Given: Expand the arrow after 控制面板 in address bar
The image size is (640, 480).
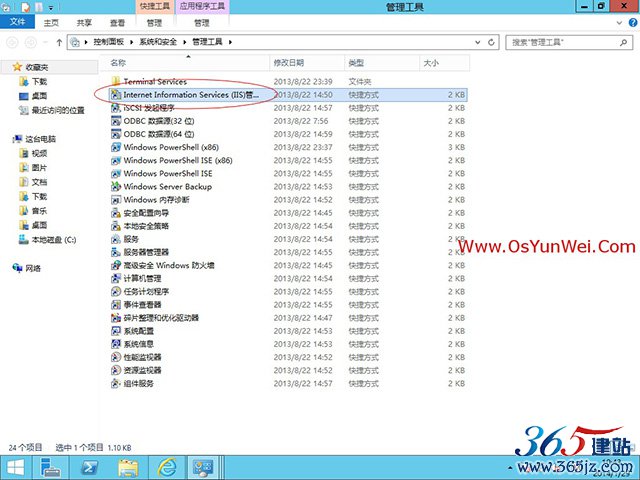Looking at the screenshot, I should pos(132,42).
